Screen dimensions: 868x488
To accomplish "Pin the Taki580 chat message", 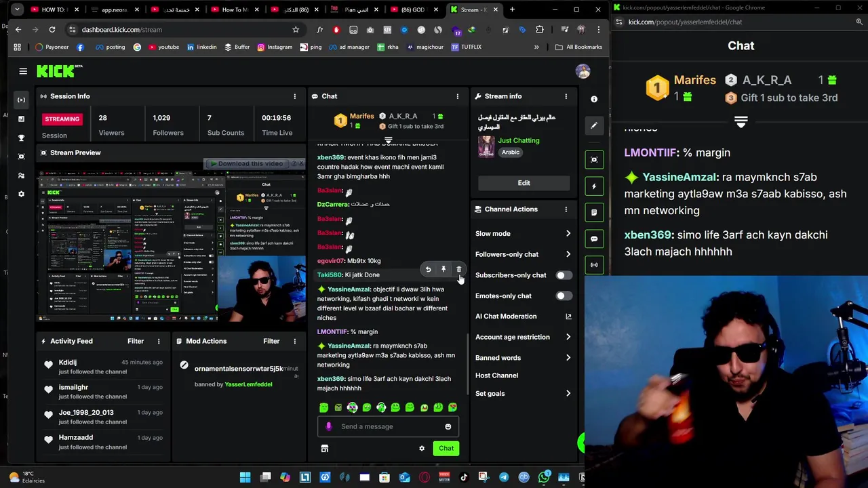I will pos(443,270).
